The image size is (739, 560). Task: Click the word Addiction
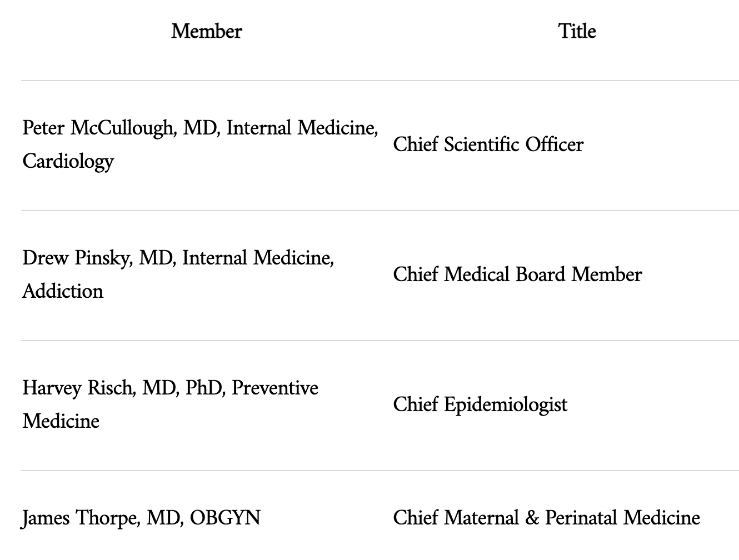(63, 291)
